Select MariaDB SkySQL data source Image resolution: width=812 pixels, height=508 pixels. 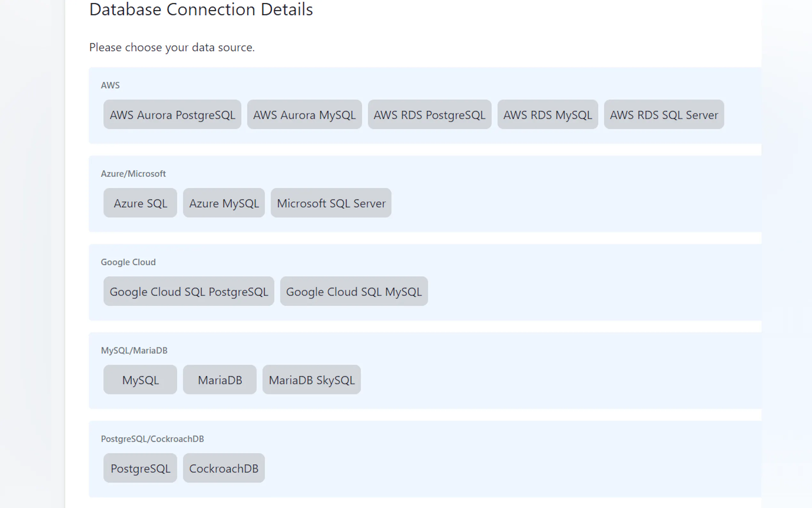[x=311, y=380]
